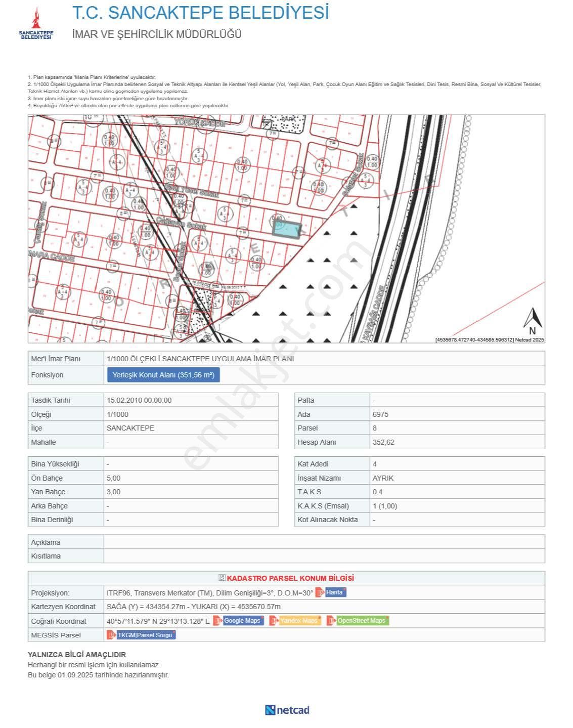573x728 pixels.
Task: Click the Bina Yüksekliği label
Action: pos(55,464)
